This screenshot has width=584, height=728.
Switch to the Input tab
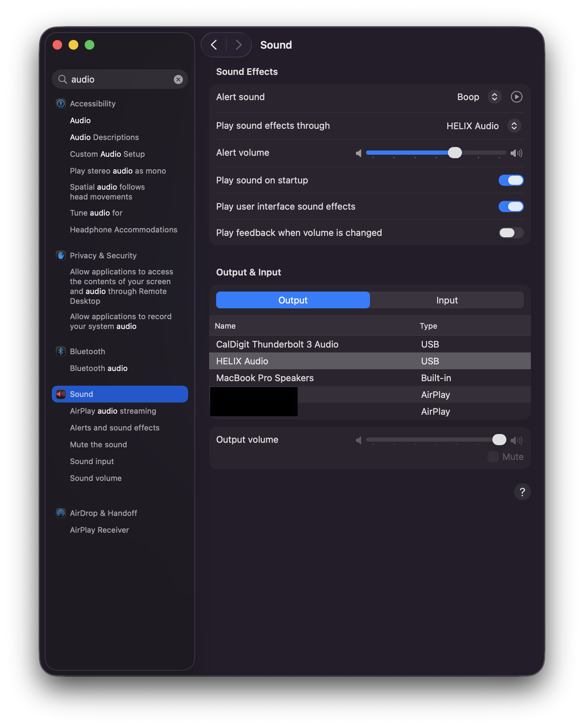click(447, 300)
